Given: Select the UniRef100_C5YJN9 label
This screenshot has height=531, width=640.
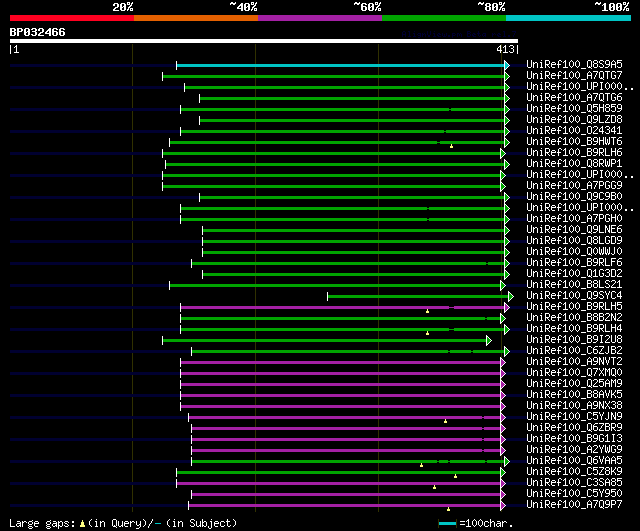Looking at the screenshot, I should point(574,417).
